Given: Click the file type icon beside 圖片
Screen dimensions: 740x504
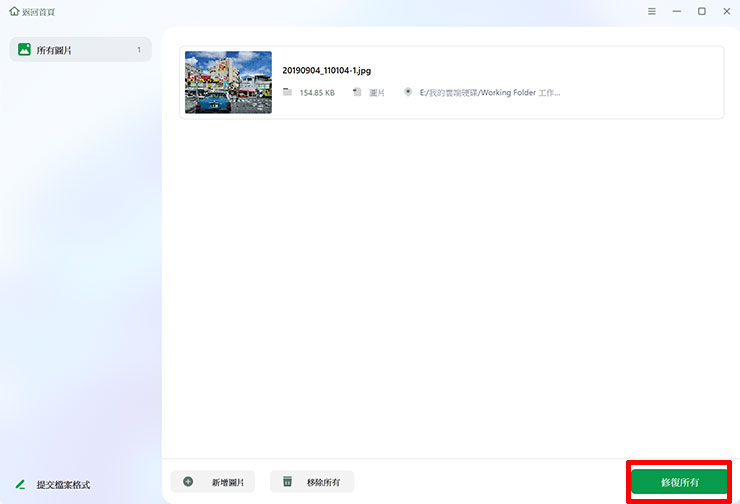Looking at the screenshot, I should [x=356, y=92].
